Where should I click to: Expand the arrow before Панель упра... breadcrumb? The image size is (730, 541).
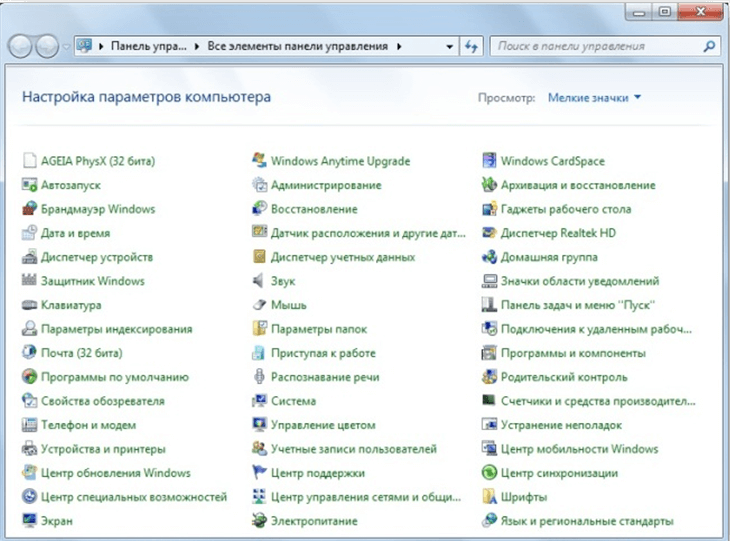101,47
